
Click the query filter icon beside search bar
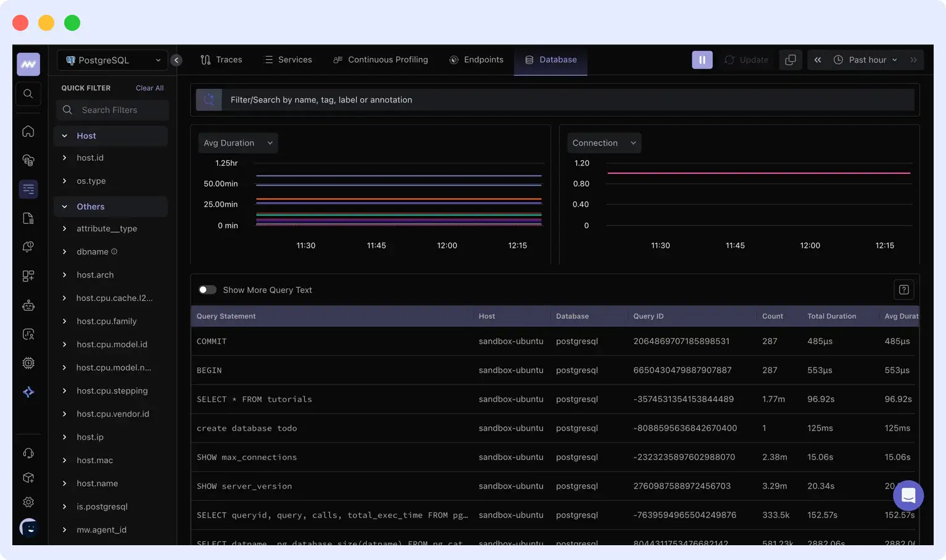209,99
